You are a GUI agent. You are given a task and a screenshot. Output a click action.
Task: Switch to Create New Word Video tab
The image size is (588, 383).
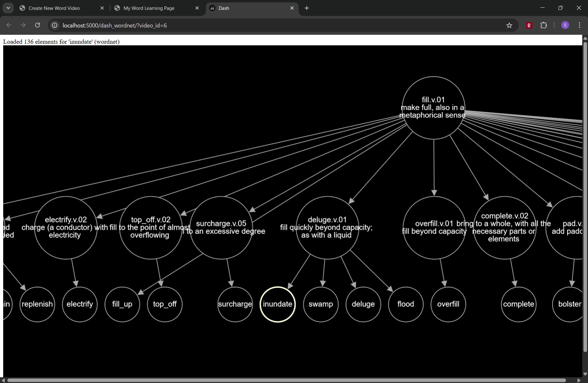click(54, 8)
